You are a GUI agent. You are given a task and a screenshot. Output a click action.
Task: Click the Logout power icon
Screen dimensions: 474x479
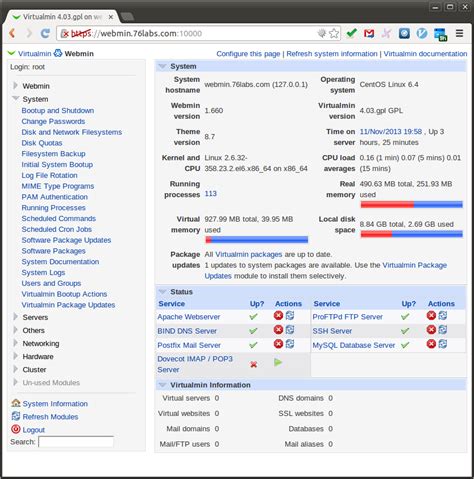point(16,429)
